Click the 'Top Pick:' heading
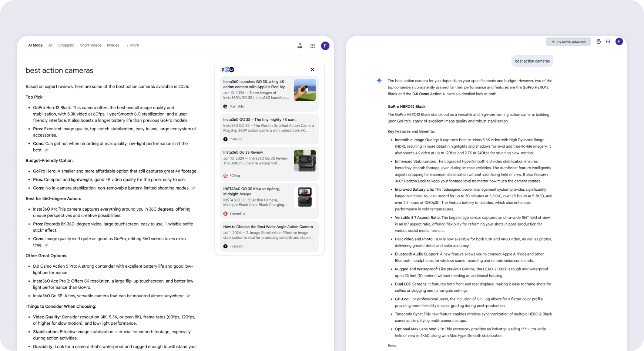644x351 pixels. [35, 97]
